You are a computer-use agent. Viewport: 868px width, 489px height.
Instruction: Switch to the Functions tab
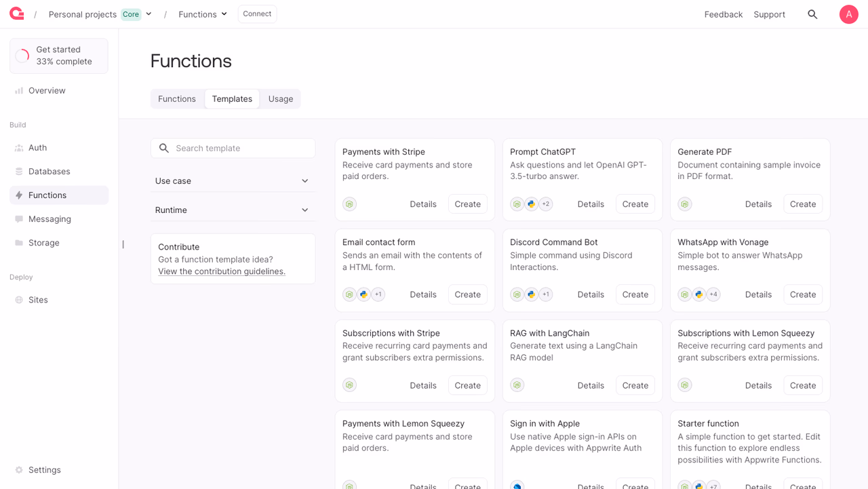pyautogui.click(x=177, y=99)
